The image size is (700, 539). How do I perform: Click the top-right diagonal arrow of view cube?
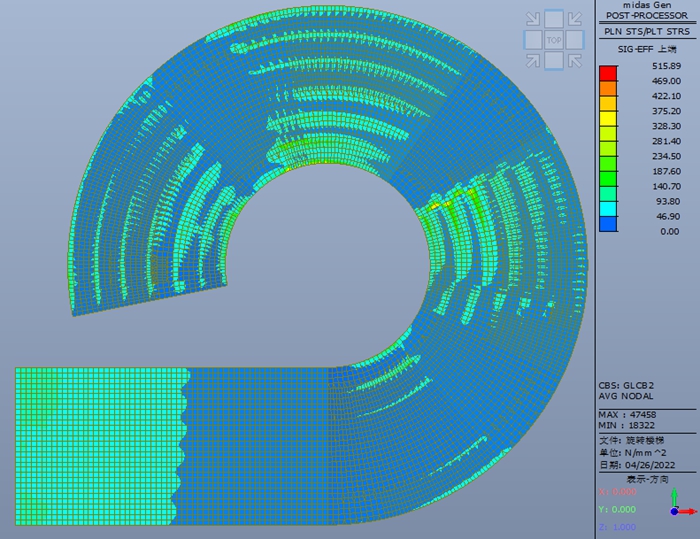point(576,19)
